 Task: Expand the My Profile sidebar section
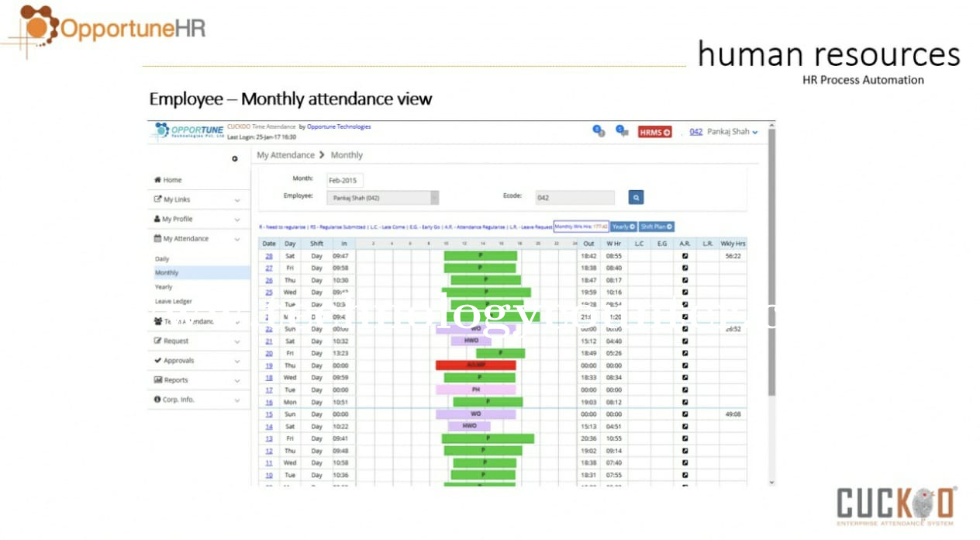coord(198,220)
